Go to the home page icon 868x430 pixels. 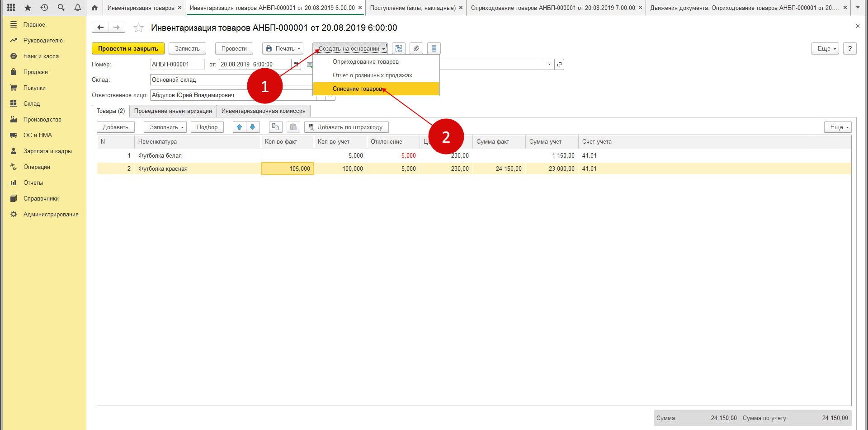(x=94, y=8)
